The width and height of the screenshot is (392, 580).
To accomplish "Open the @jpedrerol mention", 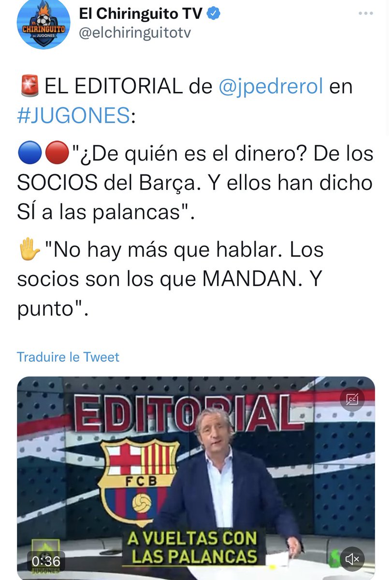I will [270, 87].
